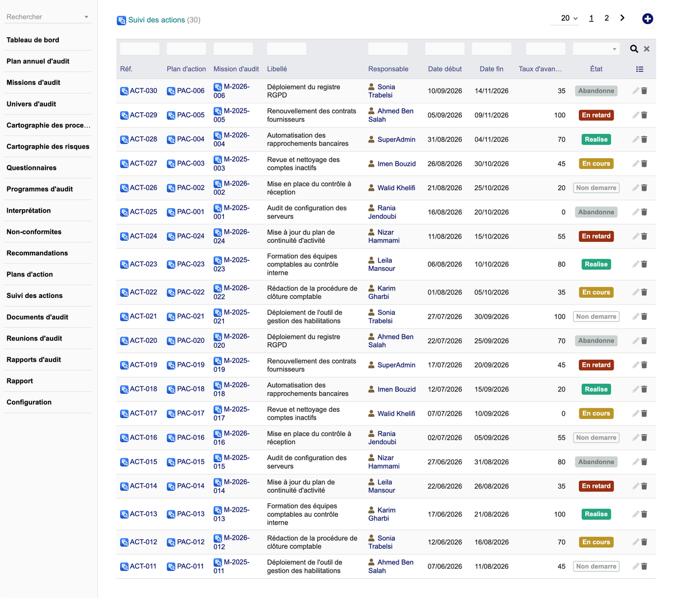This screenshot has height=616, width=673.
Task: Sort by Responsable column header
Action: (x=388, y=69)
